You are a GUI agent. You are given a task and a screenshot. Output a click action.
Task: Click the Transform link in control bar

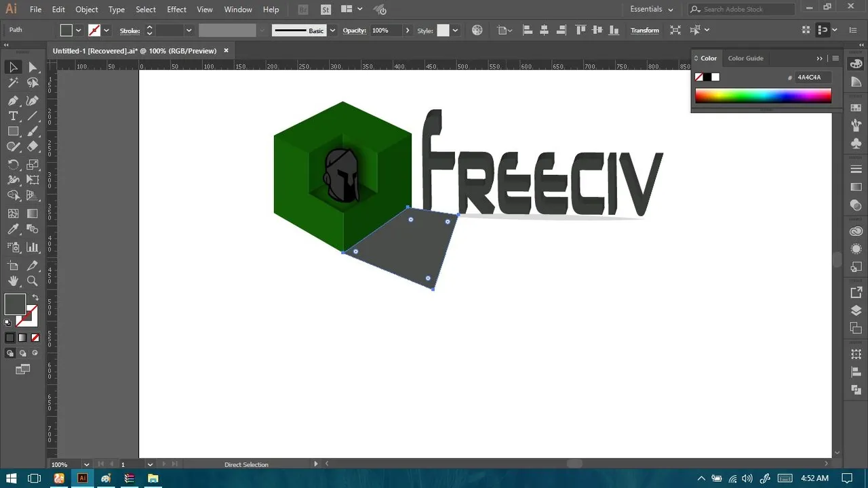point(645,30)
